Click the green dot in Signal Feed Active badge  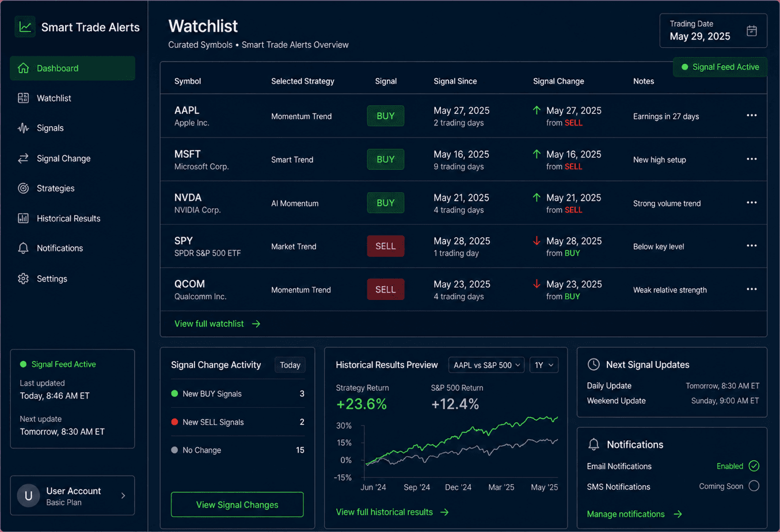[x=685, y=67]
